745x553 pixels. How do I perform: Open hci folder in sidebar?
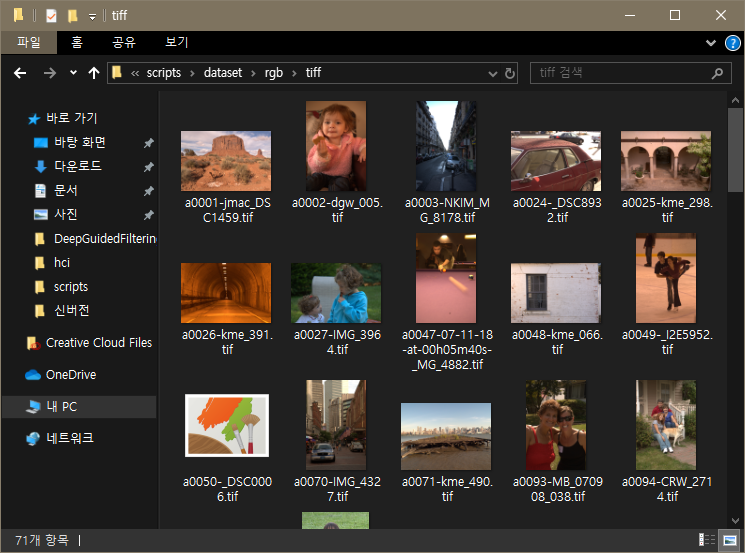tap(61, 263)
